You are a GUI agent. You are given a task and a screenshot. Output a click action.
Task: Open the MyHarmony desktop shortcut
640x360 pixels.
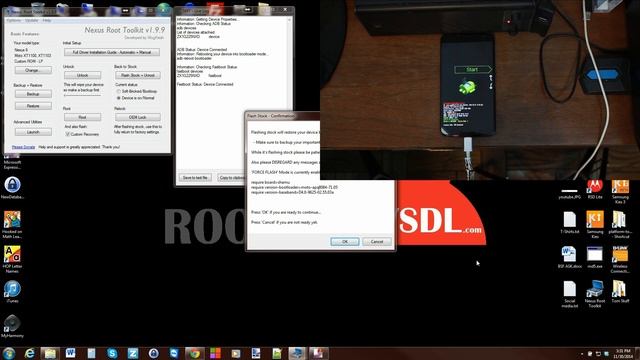point(12,326)
